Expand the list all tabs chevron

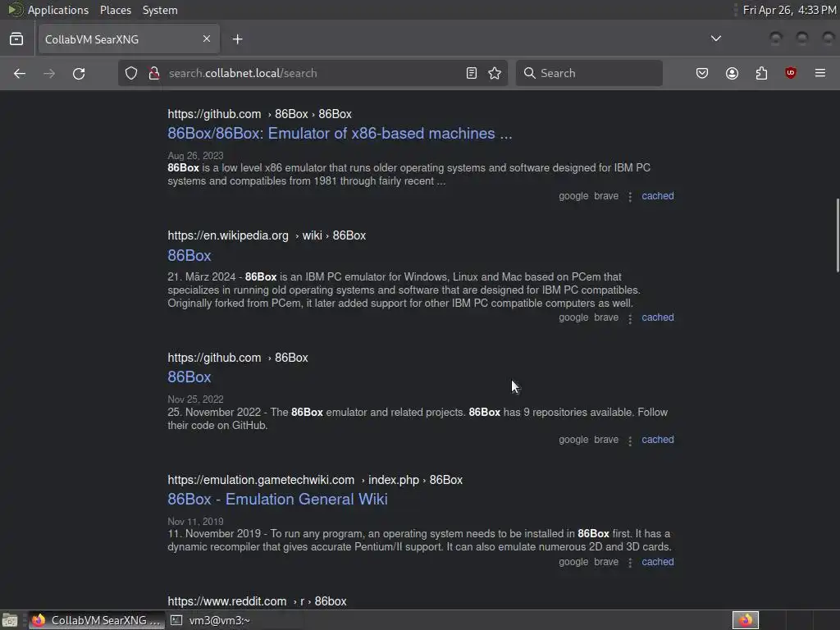[715, 39]
